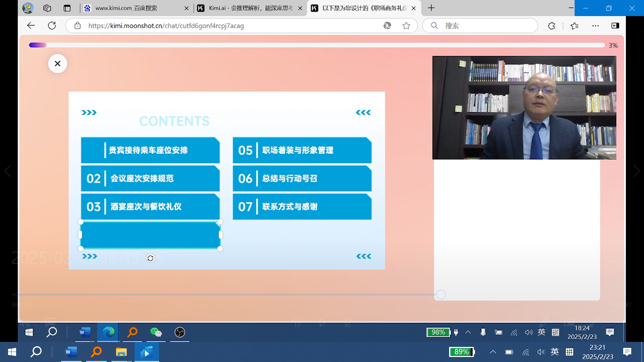Click the slide generation progress bar
Screen dimensions: 644x362
tap(317, 45)
